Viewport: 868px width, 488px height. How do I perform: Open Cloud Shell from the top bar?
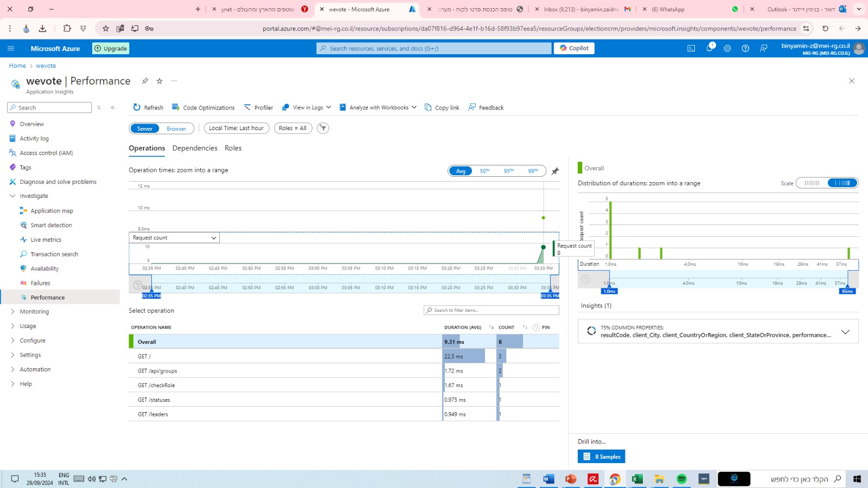pyautogui.click(x=691, y=48)
